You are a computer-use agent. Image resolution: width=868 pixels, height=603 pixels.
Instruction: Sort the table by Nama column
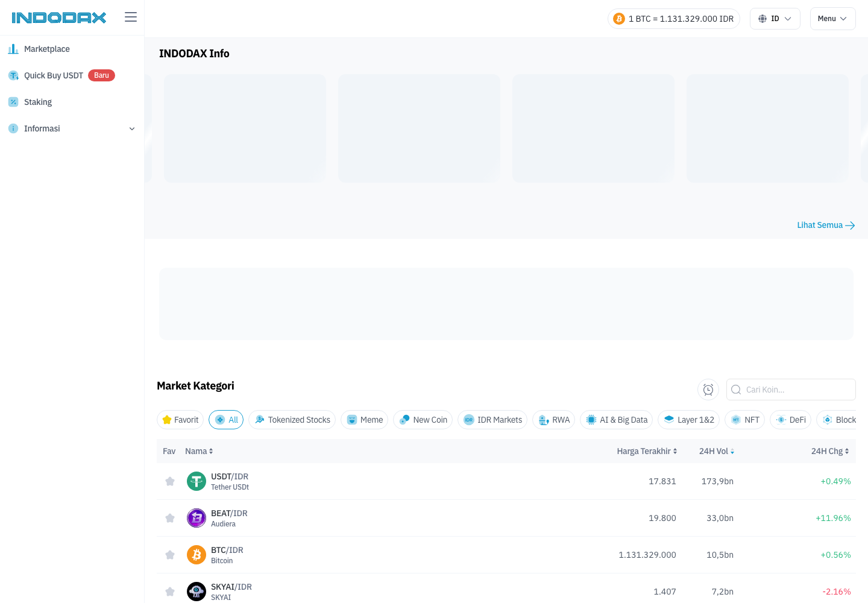tap(199, 451)
